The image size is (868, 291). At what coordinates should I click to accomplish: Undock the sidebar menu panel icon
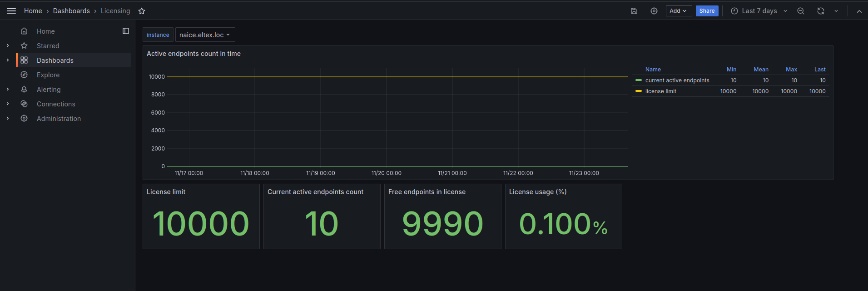[x=126, y=31]
